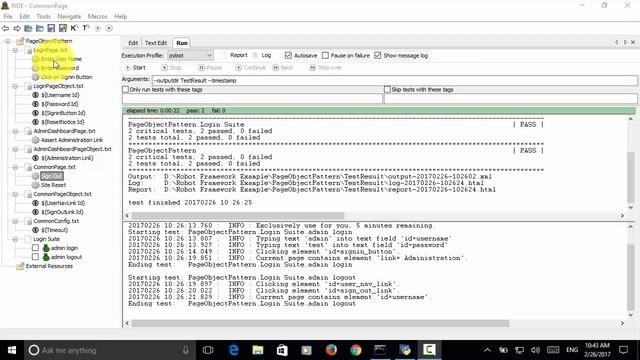The image size is (640, 360).
Task: Select the Site Reset keyword
Action: click(x=53, y=185)
